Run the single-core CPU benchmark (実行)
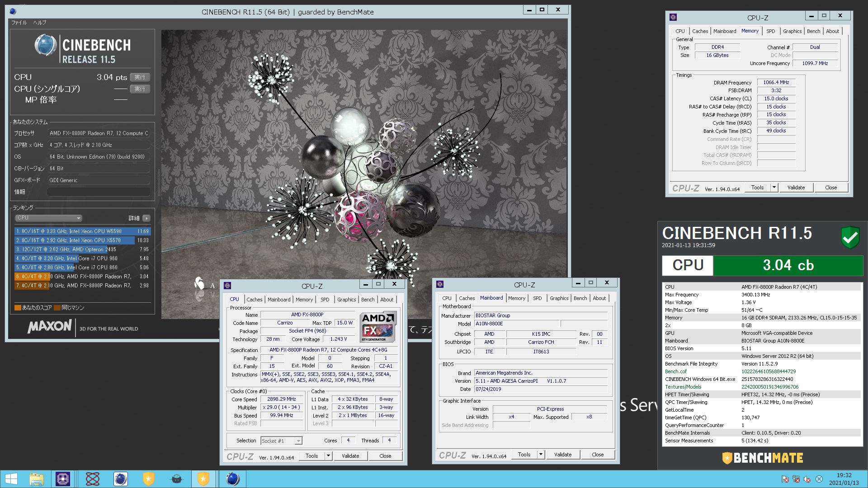This screenshot has height=488, width=868. (140, 89)
